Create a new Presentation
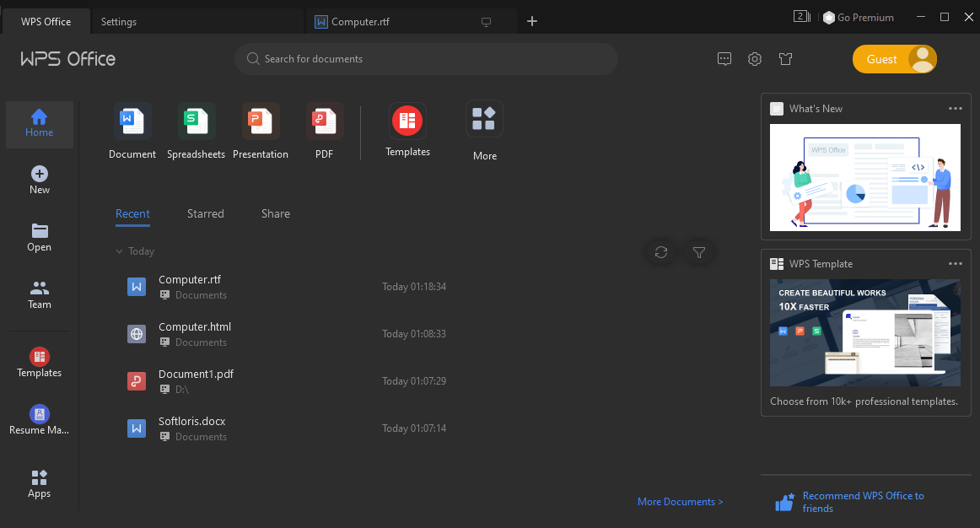The width and height of the screenshot is (980, 528). [260, 132]
